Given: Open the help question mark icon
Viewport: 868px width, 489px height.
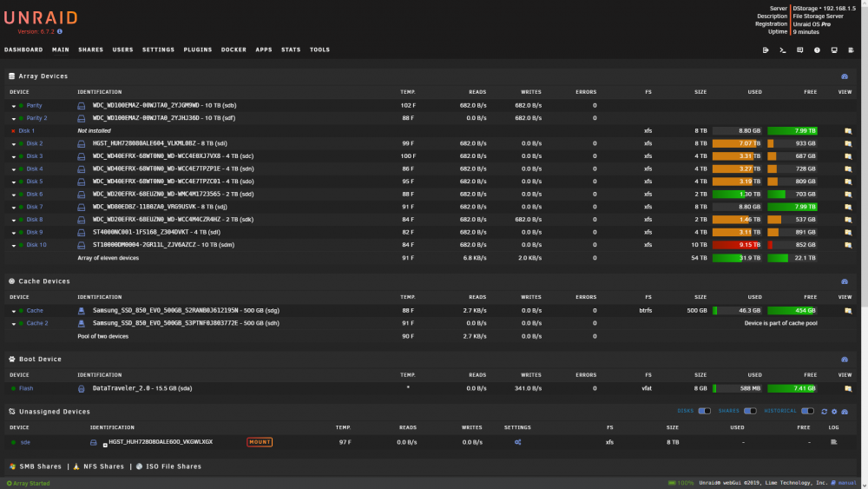Looking at the screenshot, I should 817,50.
